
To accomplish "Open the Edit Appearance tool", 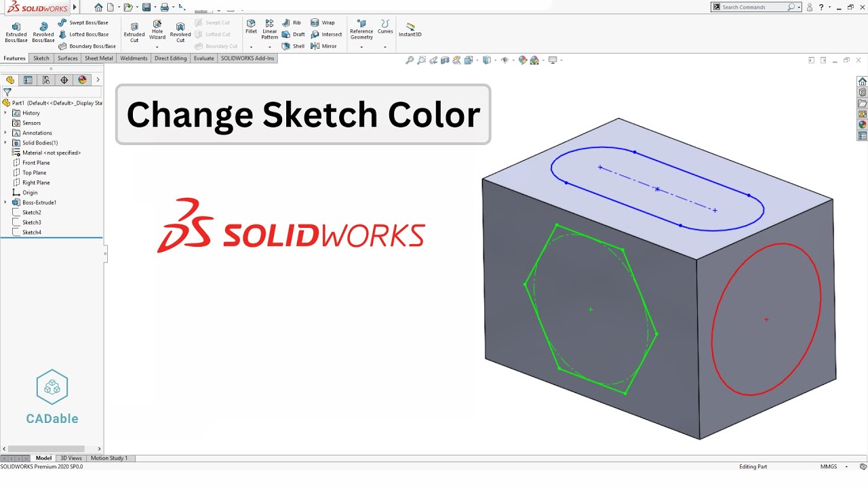I will click(x=523, y=60).
